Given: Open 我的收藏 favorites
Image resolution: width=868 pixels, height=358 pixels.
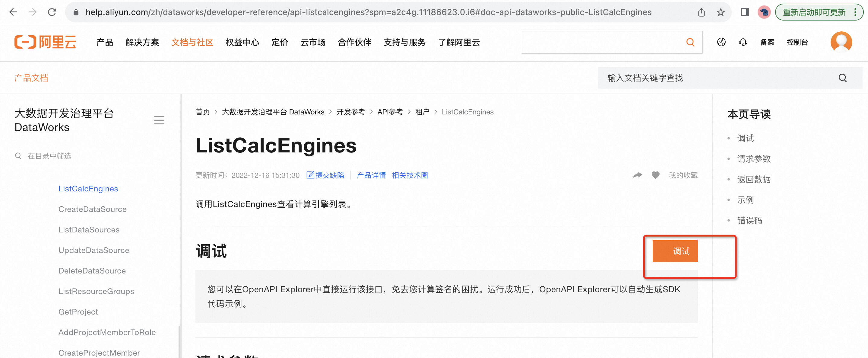Looking at the screenshot, I should tap(683, 175).
